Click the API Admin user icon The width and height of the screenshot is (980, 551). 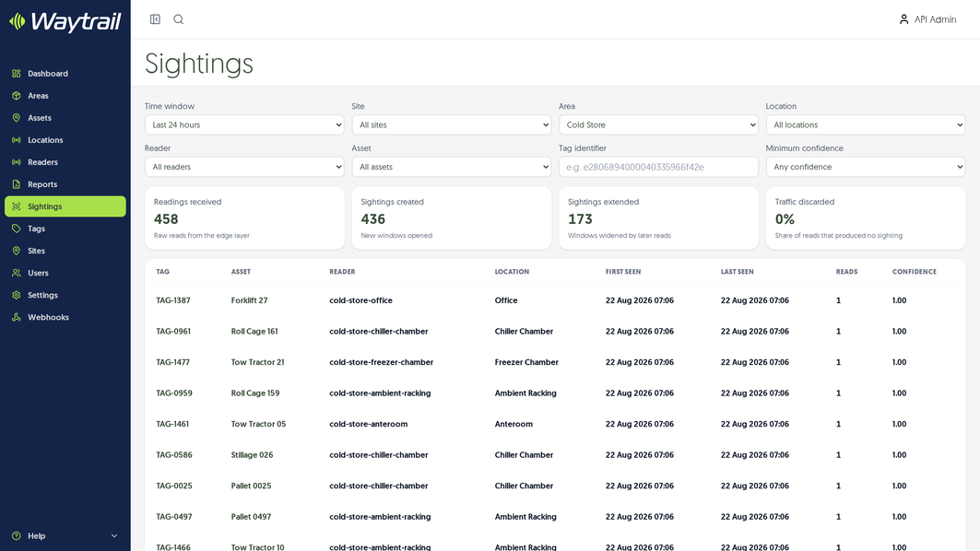click(x=903, y=19)
